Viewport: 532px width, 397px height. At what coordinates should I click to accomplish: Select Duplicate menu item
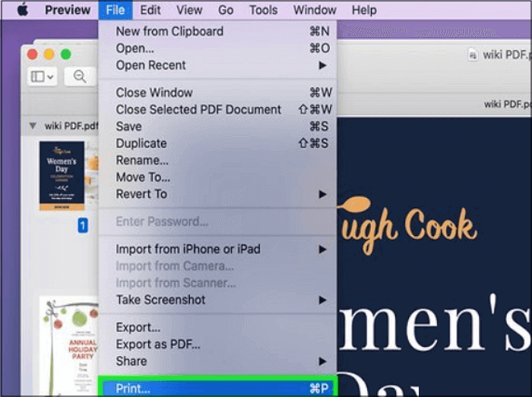tap(217, 143)
